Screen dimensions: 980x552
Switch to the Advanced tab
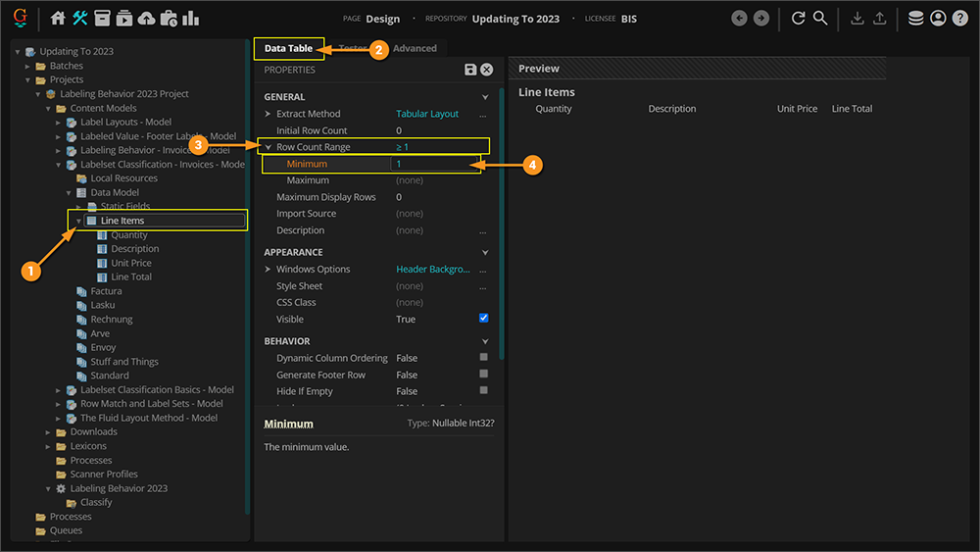(x=415, y=48)
